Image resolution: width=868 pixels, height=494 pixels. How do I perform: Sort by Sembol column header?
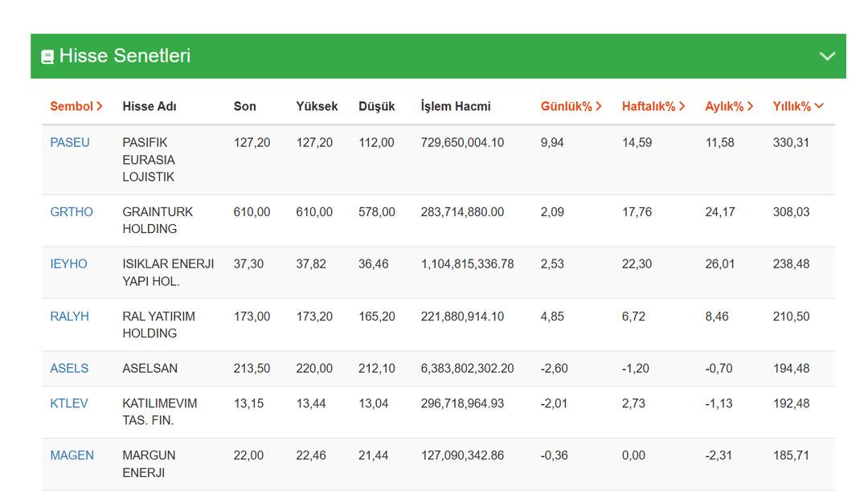click(76, 106)
